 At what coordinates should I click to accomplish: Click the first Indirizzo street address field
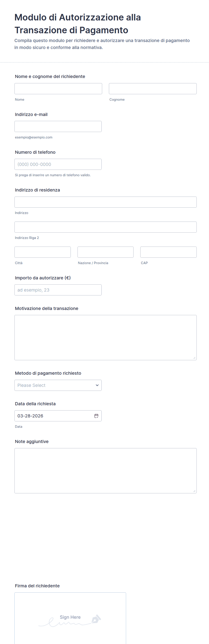tap(105, 202)
